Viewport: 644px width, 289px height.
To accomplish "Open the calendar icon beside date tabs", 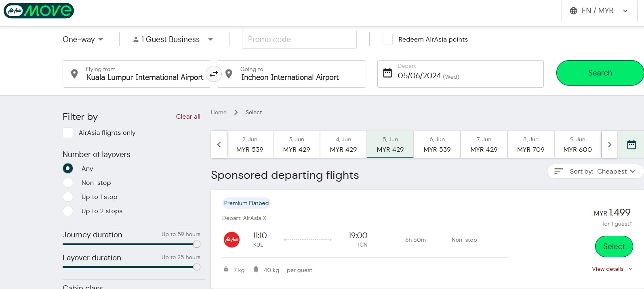I will (631, 144).
